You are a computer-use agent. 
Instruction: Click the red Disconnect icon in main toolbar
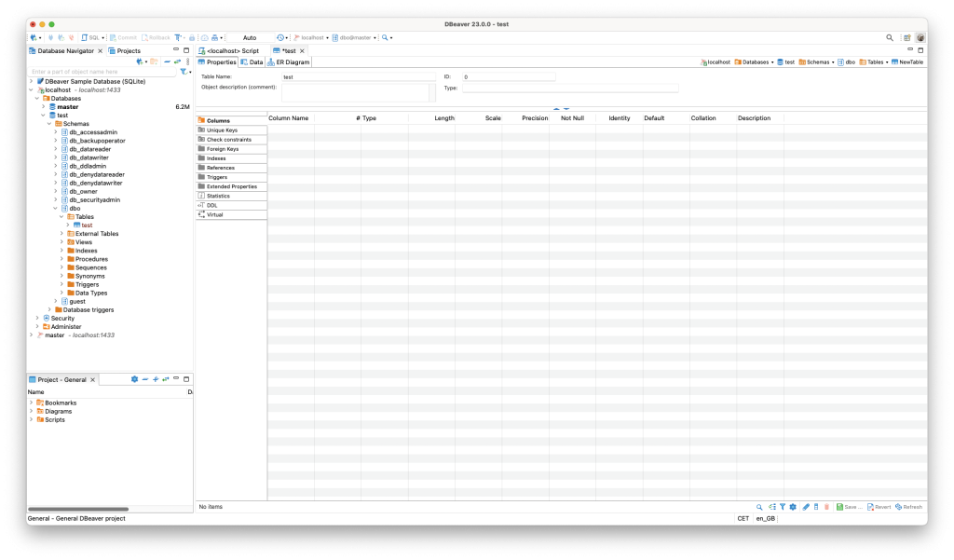[x=71, y=38]
